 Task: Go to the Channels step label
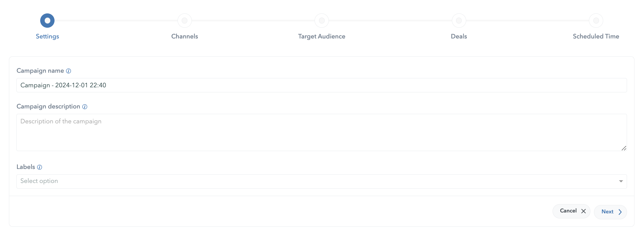(185, 36)
